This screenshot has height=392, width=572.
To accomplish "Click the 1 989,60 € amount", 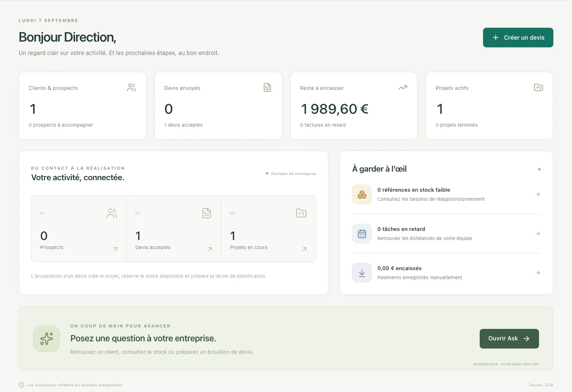I will (334, 109).
